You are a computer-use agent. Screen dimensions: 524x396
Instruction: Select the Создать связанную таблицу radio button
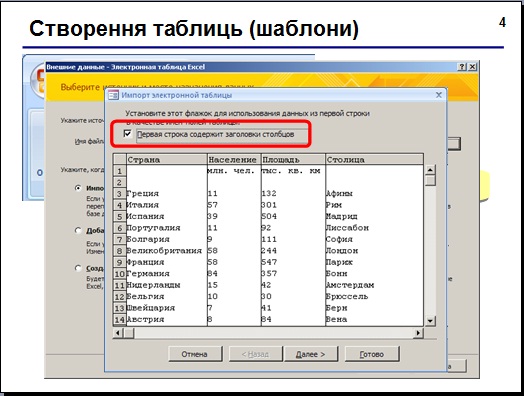[78, 268]
